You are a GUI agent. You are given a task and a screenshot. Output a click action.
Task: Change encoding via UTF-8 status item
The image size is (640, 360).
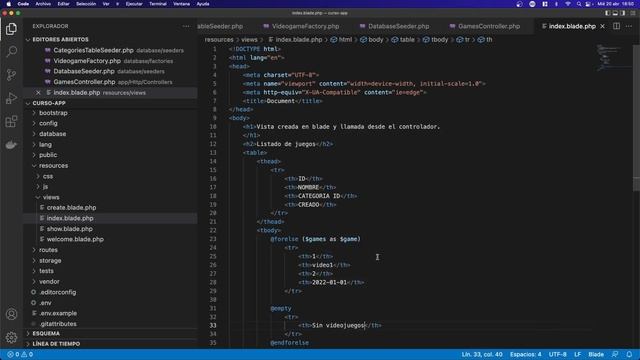pyautogui.click(x=558, y=354)
